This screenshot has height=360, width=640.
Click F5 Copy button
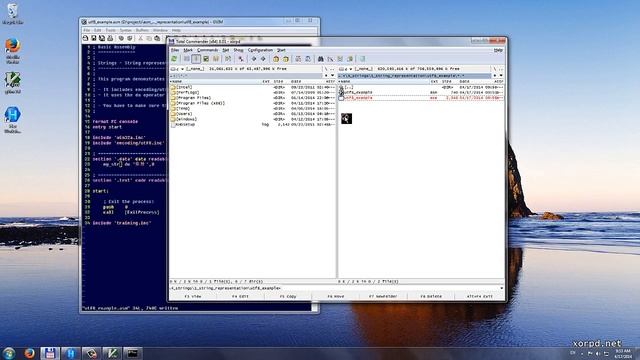pos(288,296)
